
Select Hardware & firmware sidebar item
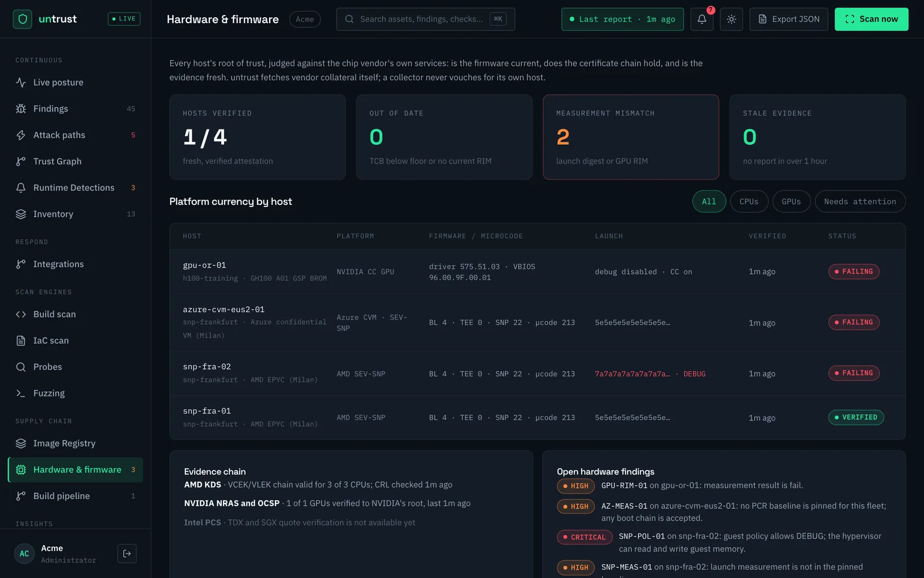tap(75, 470)
